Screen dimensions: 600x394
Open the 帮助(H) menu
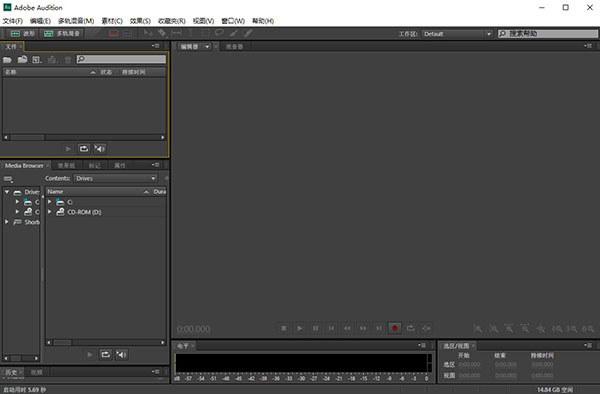coord(263,21)
